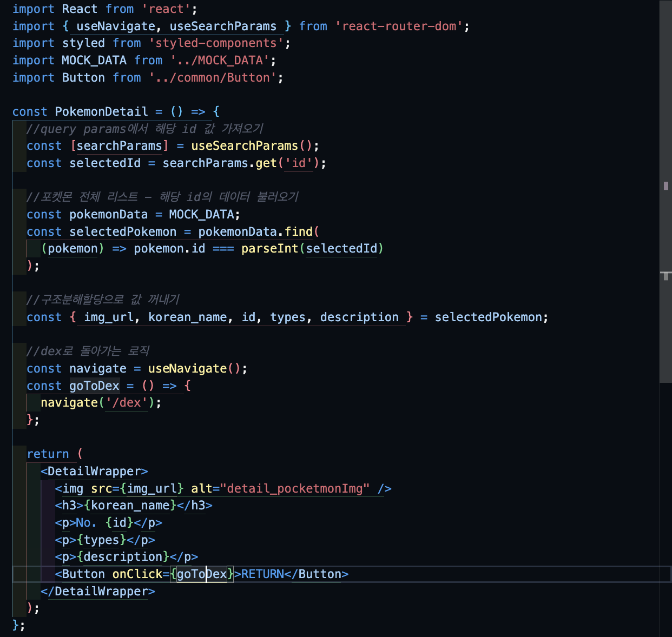The image size is (672, 637).
Task: Click selectedPokemon at the end of the destructuring line
Action: 488,317
